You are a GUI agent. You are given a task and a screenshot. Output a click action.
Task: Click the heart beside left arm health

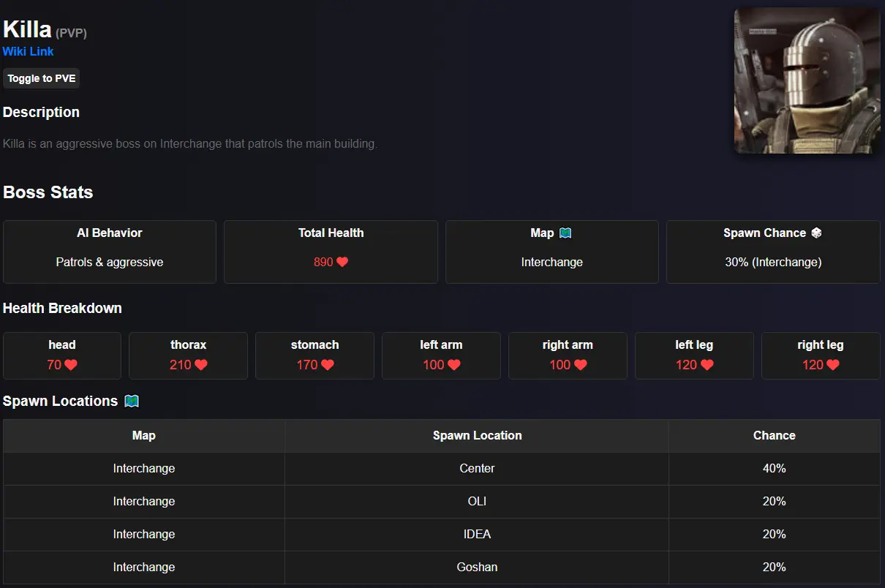tap(453, 364)
